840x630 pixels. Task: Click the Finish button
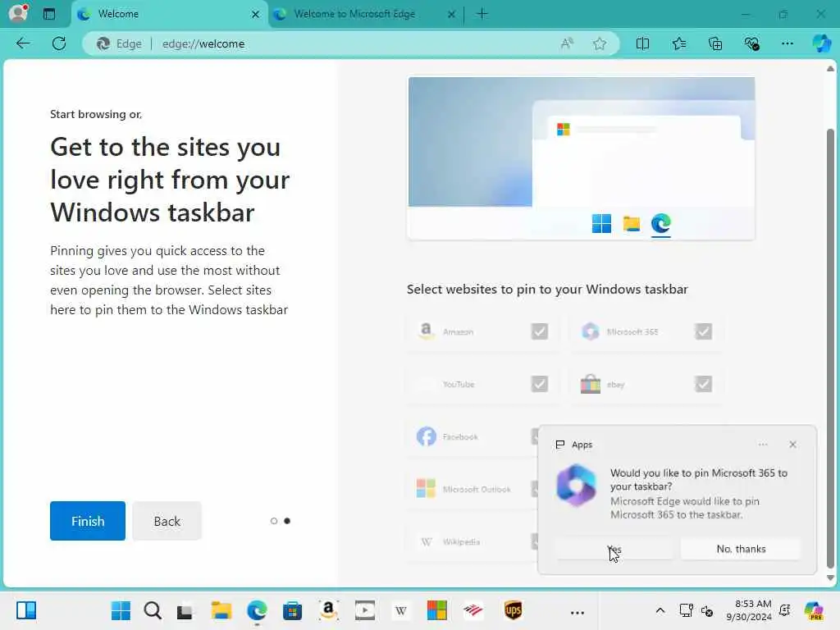88,521
